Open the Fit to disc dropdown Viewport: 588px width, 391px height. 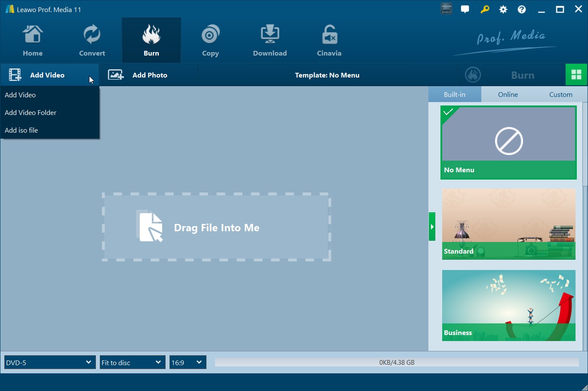[132, 362]
